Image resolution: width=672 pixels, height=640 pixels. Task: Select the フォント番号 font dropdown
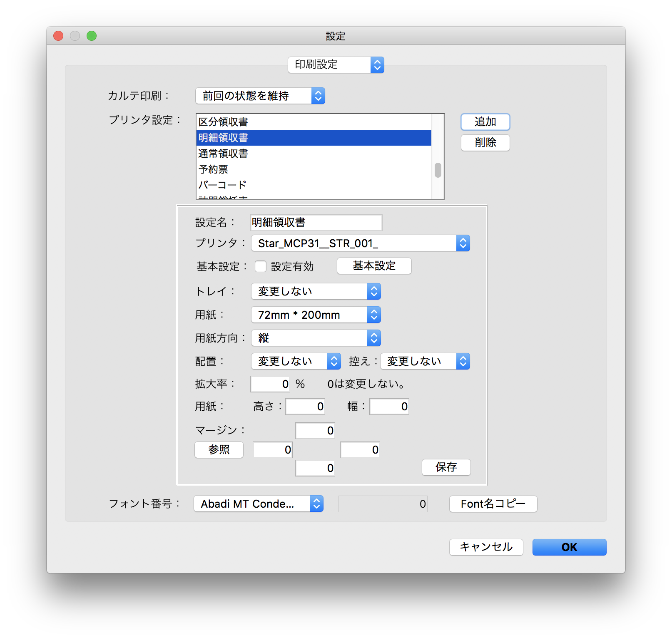coord(258,504)
